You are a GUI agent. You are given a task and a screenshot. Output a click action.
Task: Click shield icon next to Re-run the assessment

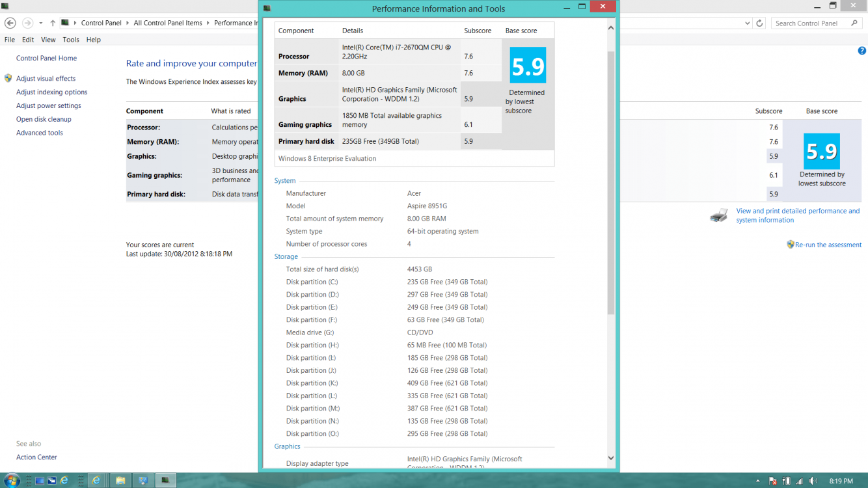pos(791,245)
